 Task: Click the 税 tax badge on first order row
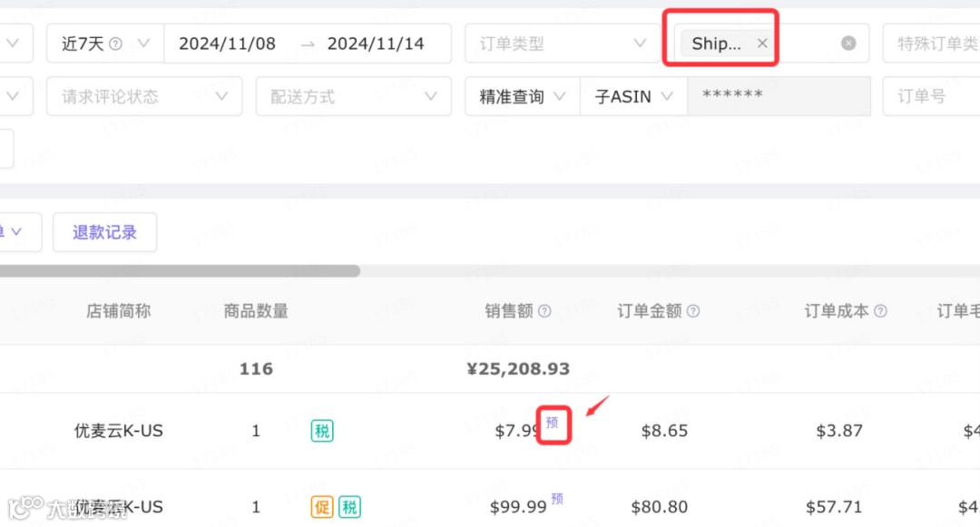tap(321, 431)
